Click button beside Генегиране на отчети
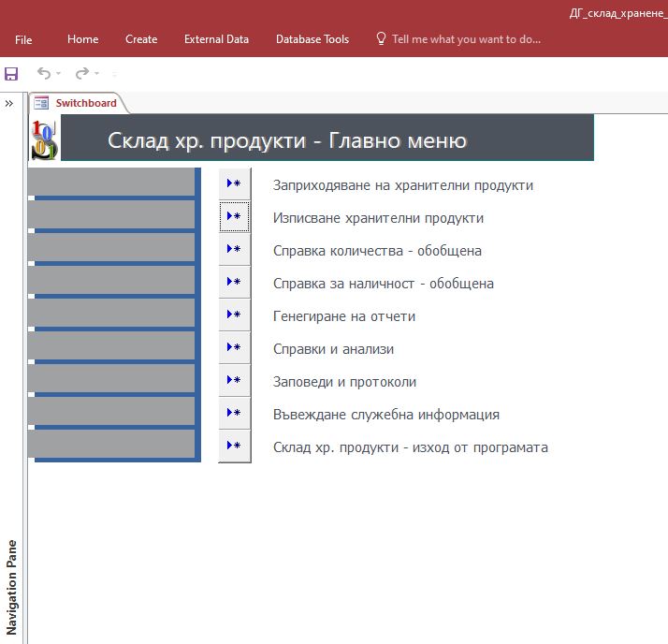This screenshot has height=644, width=668. 234,315
